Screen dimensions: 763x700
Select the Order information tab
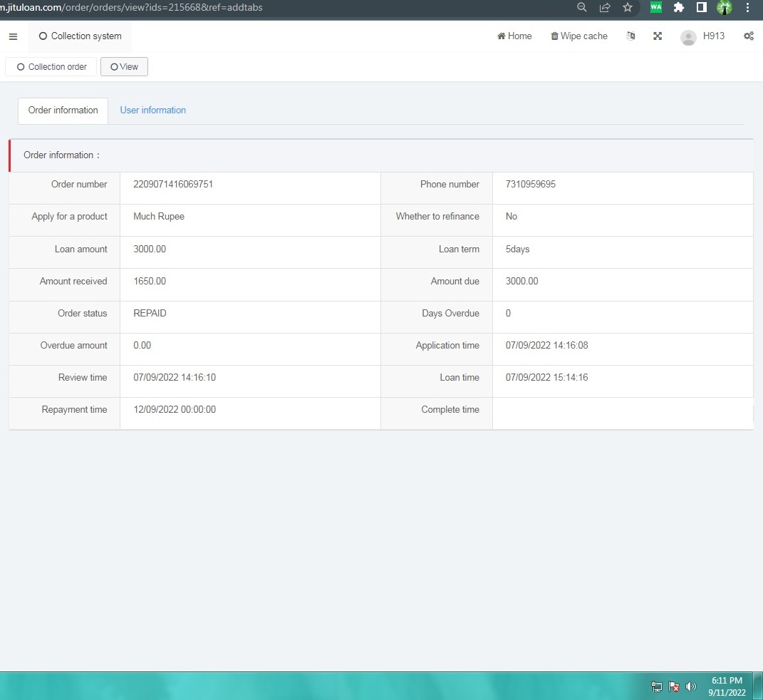click(63, 110)
